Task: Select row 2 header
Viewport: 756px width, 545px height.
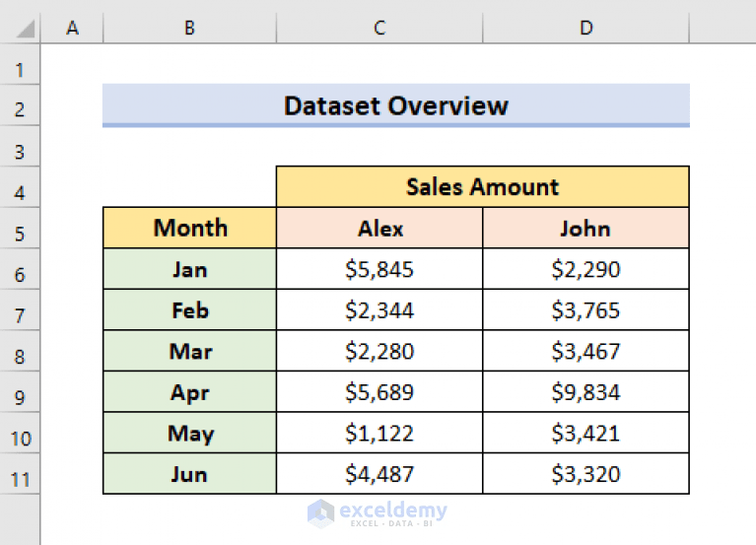Action: pyautogui.click(x=20, y=109)
